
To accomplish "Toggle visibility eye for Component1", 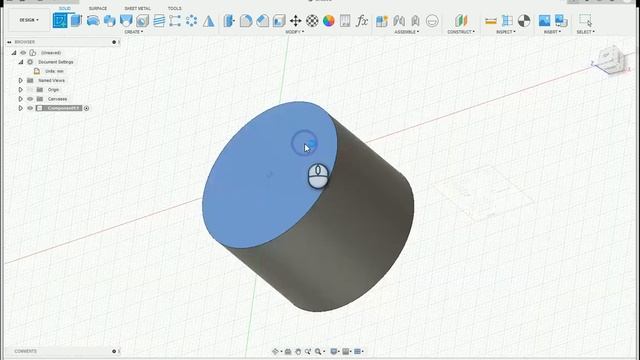I will 30,108.
